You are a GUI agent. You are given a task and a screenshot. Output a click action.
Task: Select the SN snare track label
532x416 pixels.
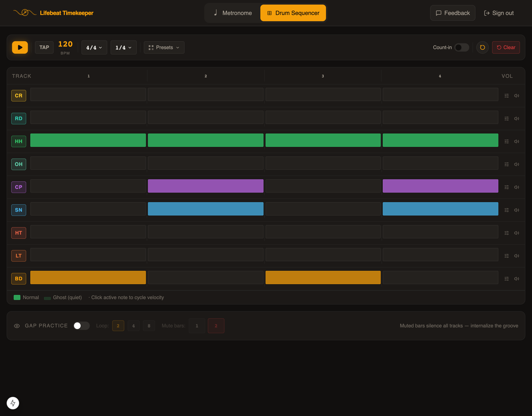pyautogui.click(x=19, y=210)
